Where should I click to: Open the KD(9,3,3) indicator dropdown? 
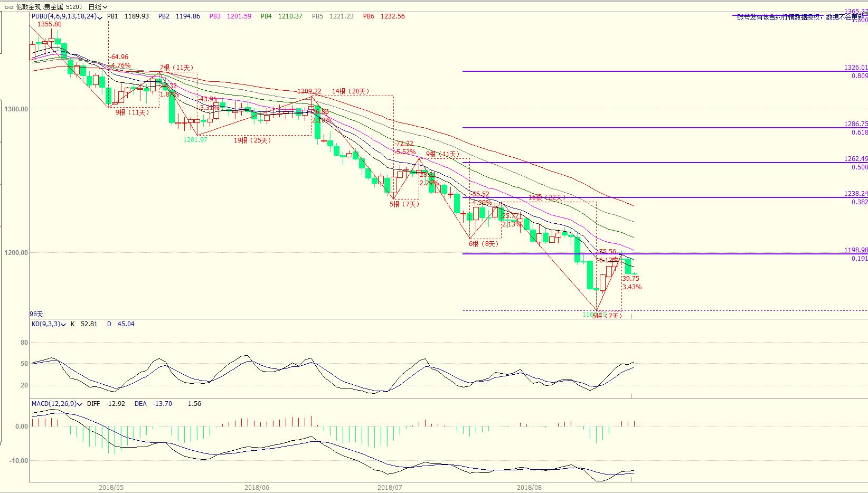49,324
